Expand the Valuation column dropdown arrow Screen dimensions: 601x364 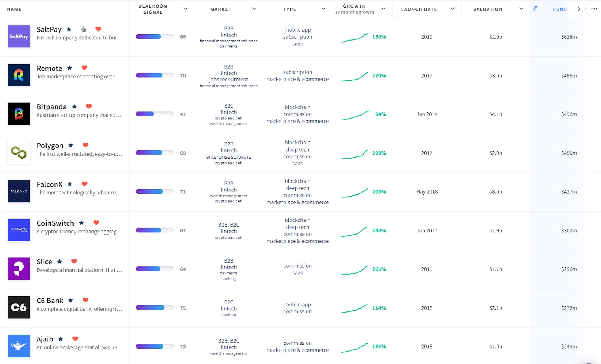(x=521, y=9)
